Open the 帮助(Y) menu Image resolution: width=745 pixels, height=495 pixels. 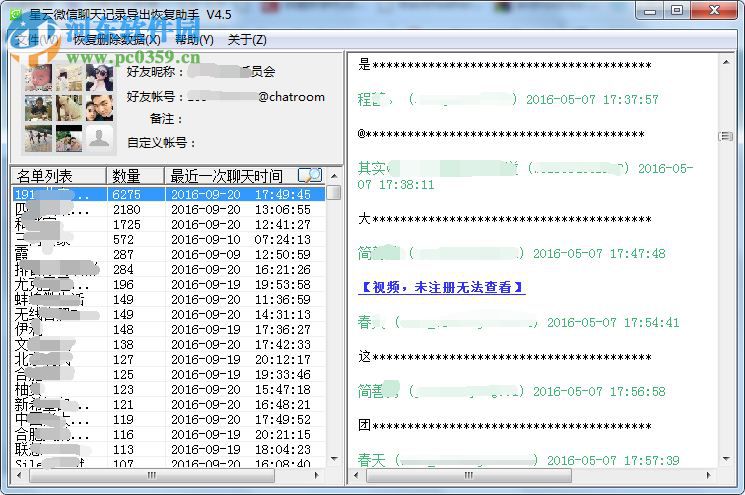[x=194, y=40]
